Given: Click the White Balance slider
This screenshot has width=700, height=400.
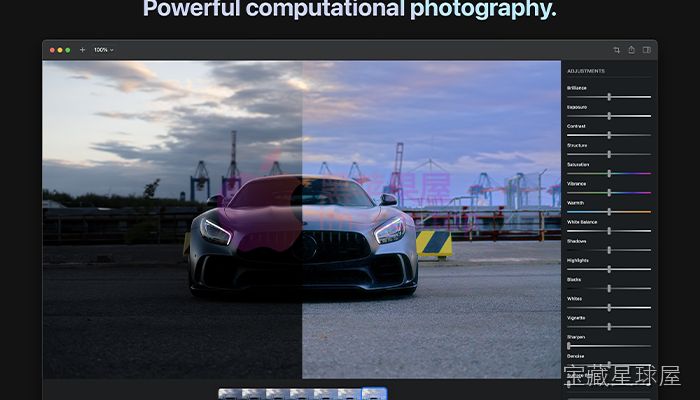Looking at the screenshot, I should 609,231.
